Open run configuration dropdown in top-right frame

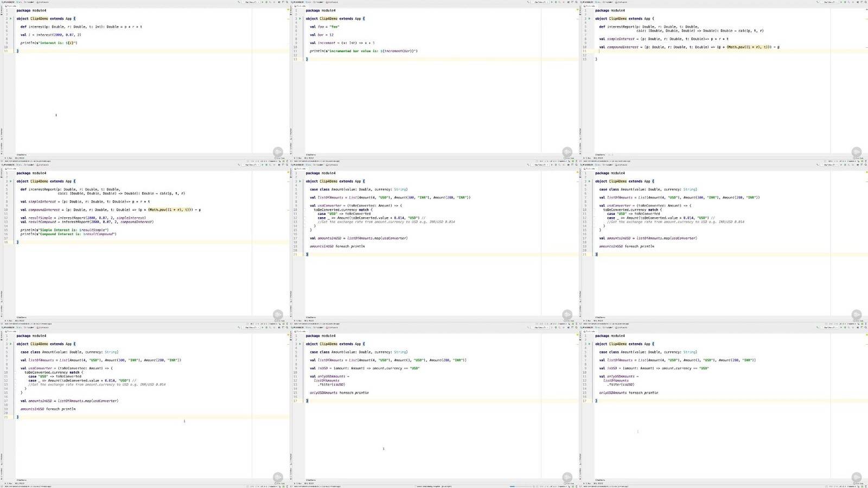tap(830, 2)
